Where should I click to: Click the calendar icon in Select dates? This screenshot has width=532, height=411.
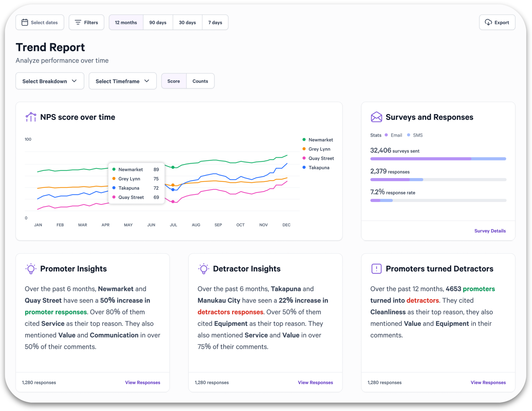tap(25, 22)
